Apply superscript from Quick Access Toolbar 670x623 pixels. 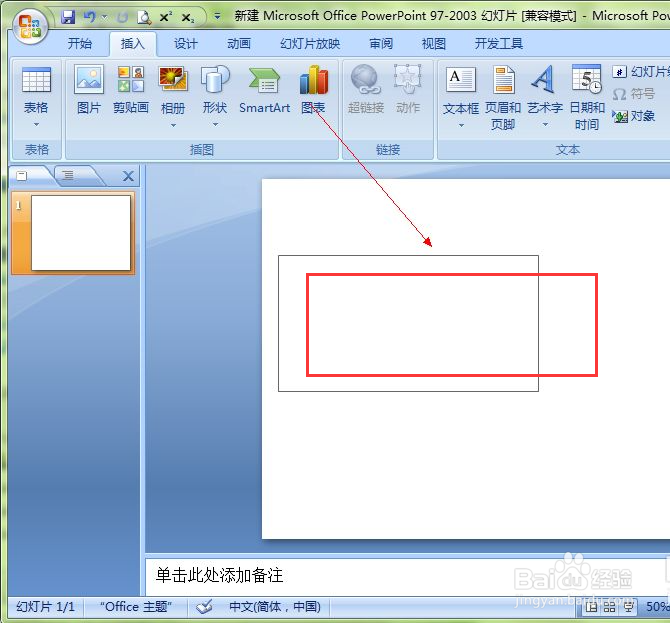(x=165, y=18)
